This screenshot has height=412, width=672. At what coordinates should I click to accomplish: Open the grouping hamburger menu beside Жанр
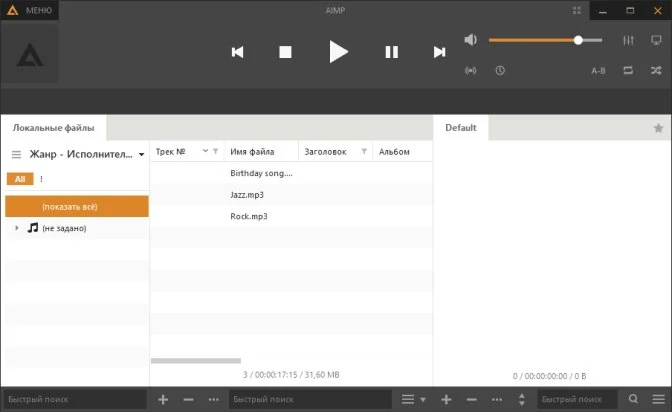point(16,154)
